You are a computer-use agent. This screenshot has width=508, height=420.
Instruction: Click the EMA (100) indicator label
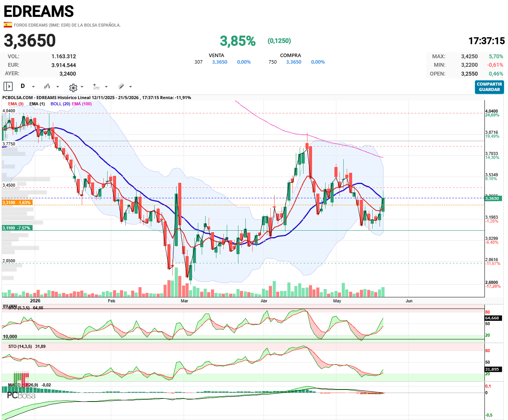[82, 104]
